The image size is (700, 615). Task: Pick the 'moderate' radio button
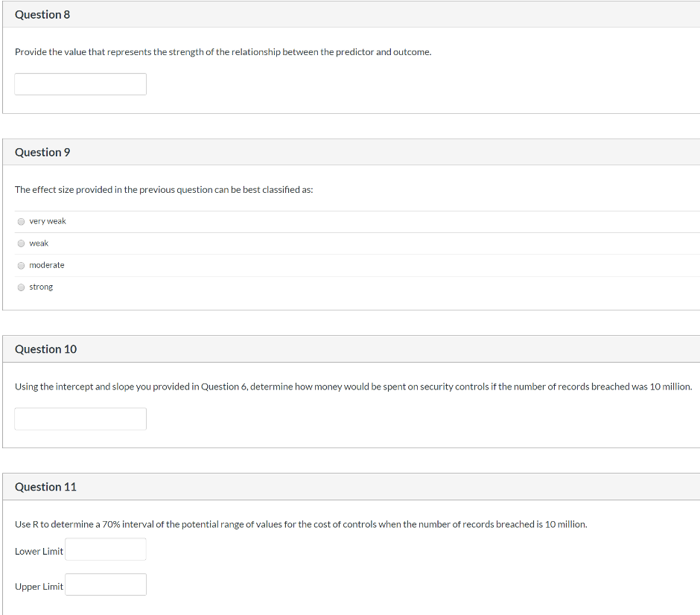[x=22, y=265]
